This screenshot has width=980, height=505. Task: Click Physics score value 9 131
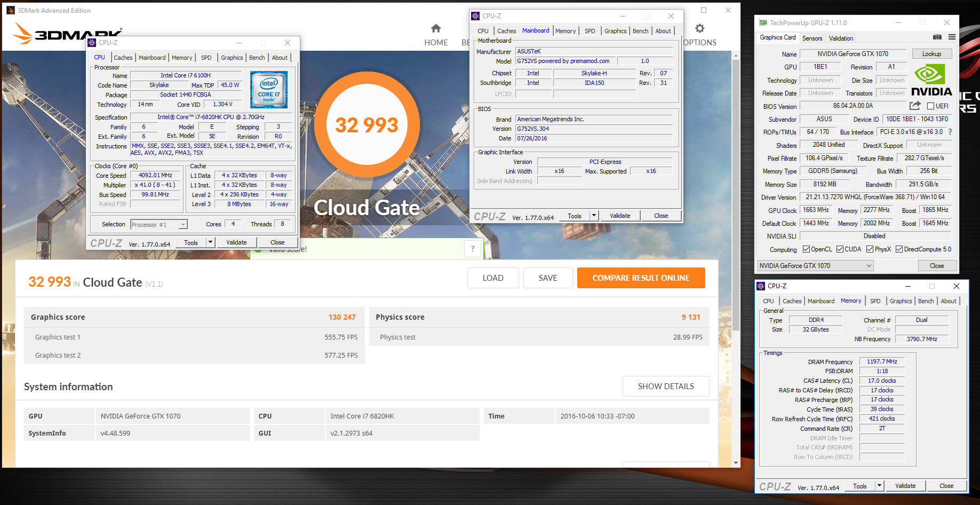click(x=690, y=317)
